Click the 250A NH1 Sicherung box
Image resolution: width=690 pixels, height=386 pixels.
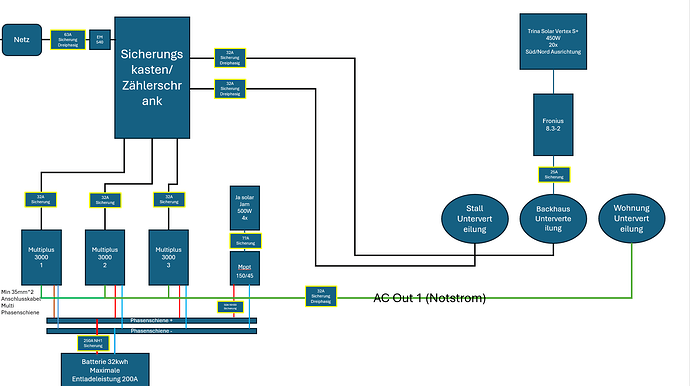tap(93, 343)
